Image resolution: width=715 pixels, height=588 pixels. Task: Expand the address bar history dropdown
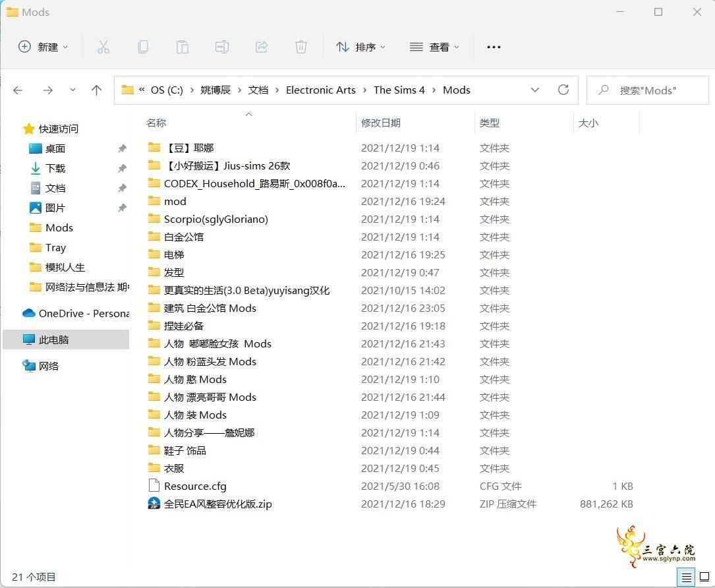coord(535,90)
